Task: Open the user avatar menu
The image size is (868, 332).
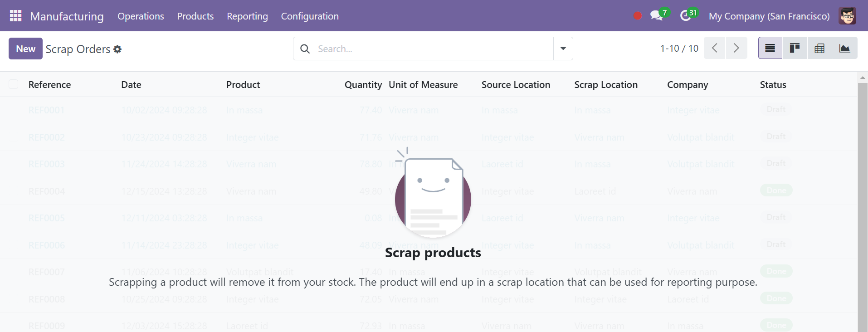Action: coord(848,16)
